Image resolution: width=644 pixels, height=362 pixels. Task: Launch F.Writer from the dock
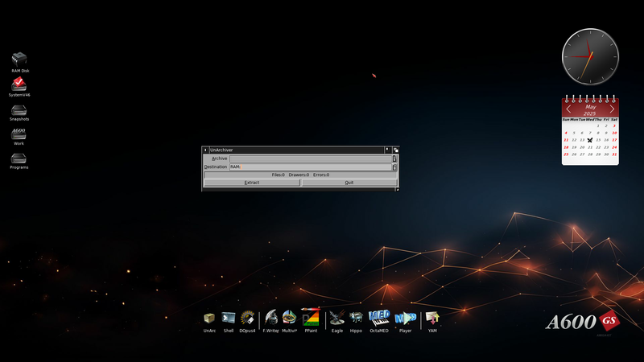(x=270, y=319)
